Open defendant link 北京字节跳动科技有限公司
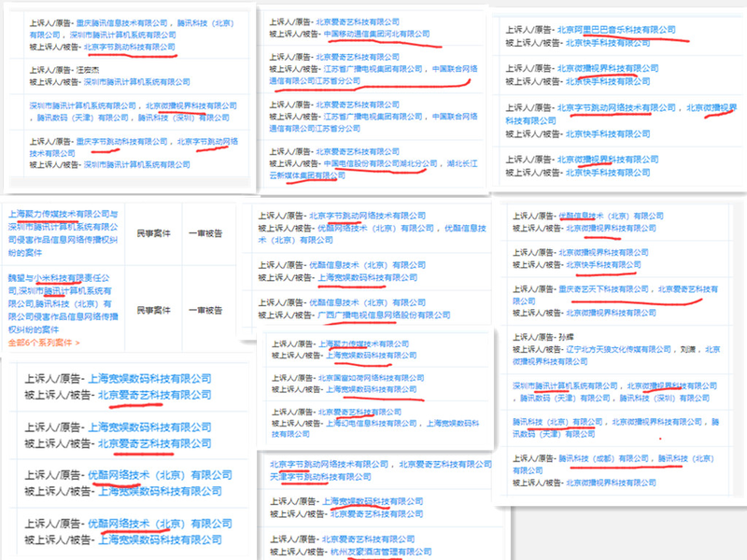Screen dimensions: 747x560 pyautogui.click(x=130, y=47)
